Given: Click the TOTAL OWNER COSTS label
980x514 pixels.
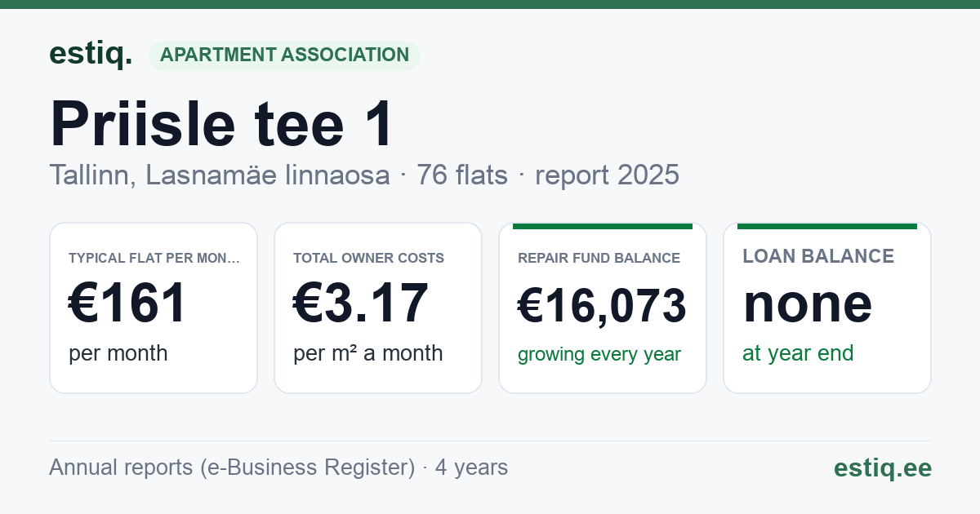Looking at the screenshot, I should (x=369, y=258).
